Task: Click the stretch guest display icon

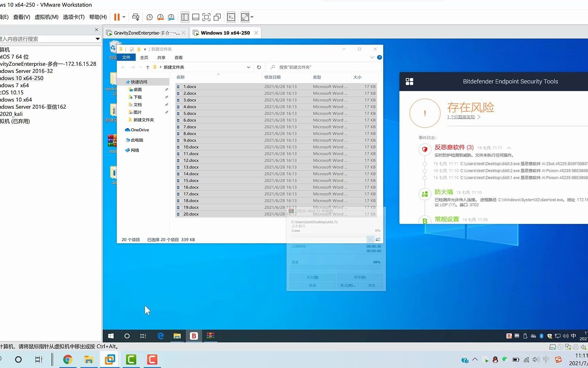Action: point(245,17)
